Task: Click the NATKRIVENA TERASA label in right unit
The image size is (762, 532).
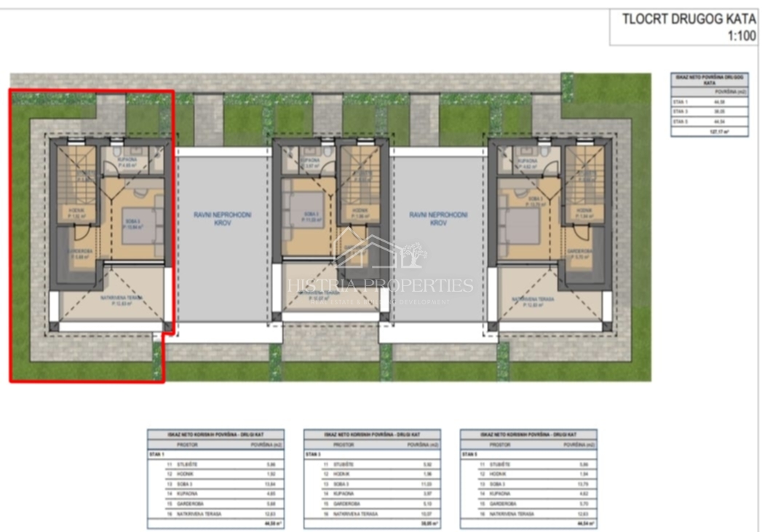Action: 533,300
